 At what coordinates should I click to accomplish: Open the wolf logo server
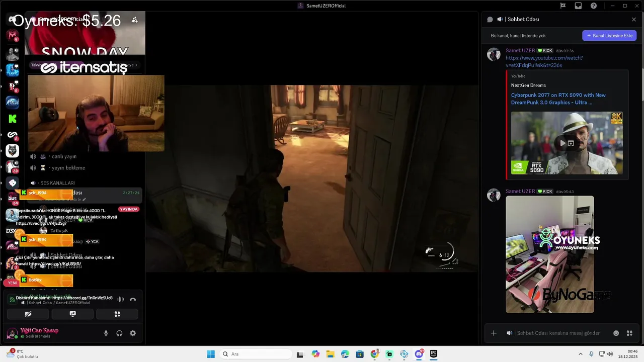pyautogui.click(x=12, y=150)
